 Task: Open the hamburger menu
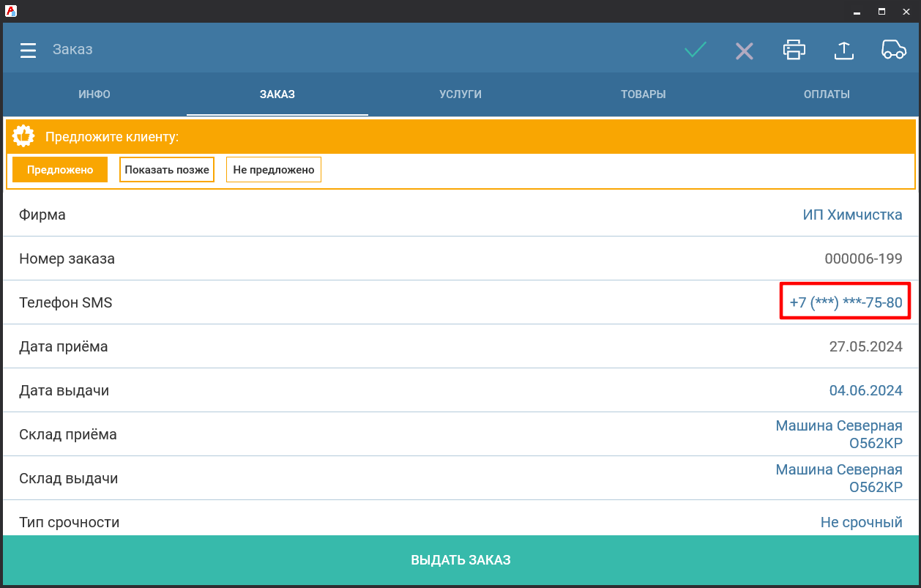pyautogui.click(x=28, y=50)
